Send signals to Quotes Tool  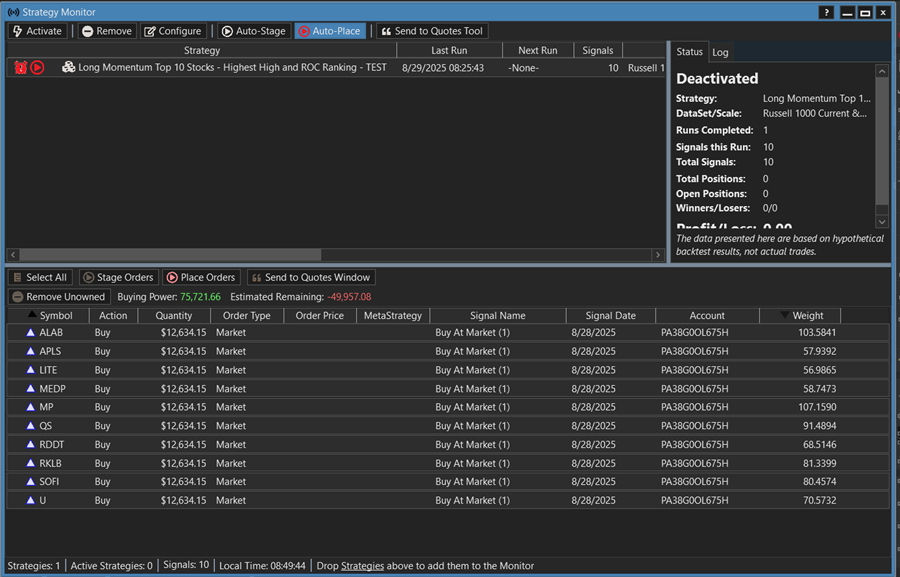click(x=431, y=31)
